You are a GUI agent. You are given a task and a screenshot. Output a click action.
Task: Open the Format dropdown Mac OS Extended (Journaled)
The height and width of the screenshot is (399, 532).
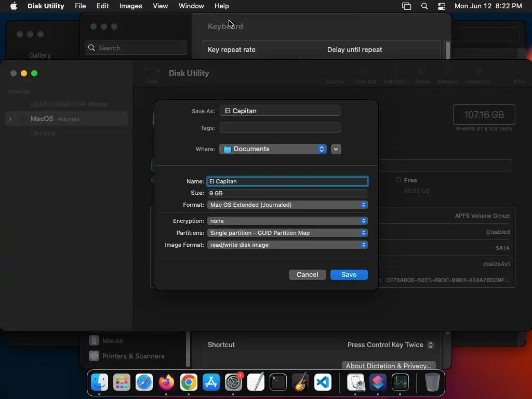(287, 205)
